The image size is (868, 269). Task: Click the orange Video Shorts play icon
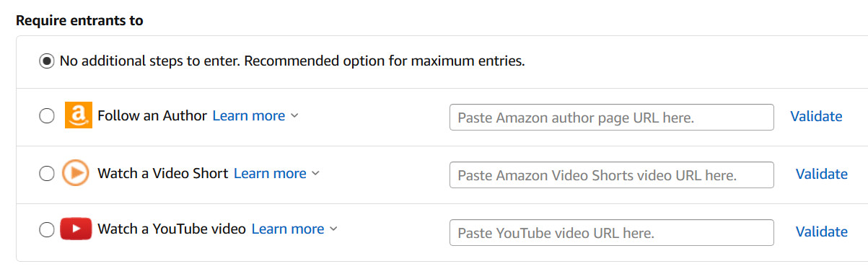click(x=75, y=173)
